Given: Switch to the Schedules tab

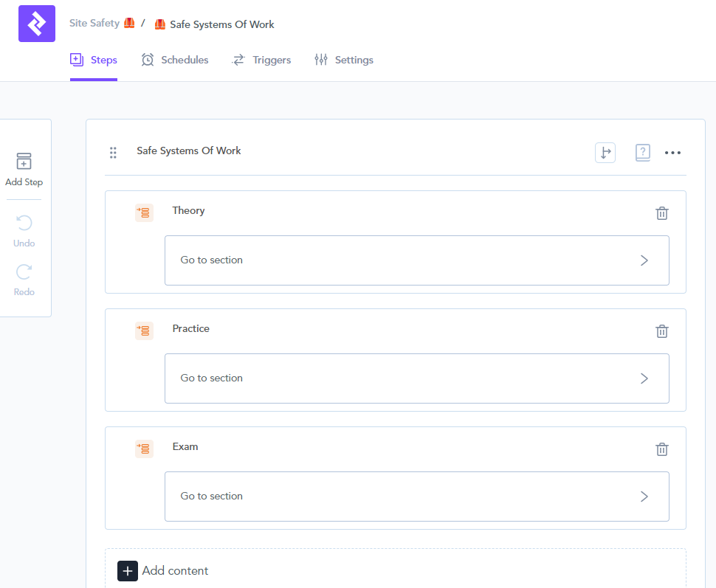Looking at the screenshot, I should pos(175,60).
